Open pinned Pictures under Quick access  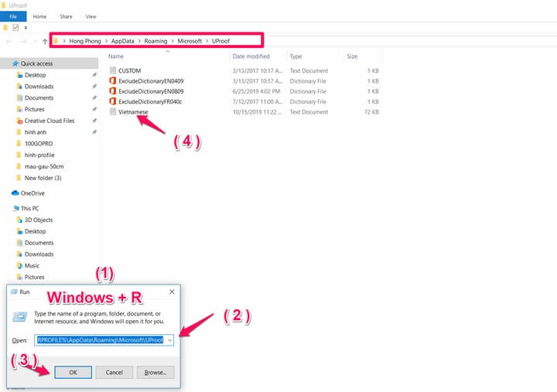pyautogui.click(x=35, y=109)
